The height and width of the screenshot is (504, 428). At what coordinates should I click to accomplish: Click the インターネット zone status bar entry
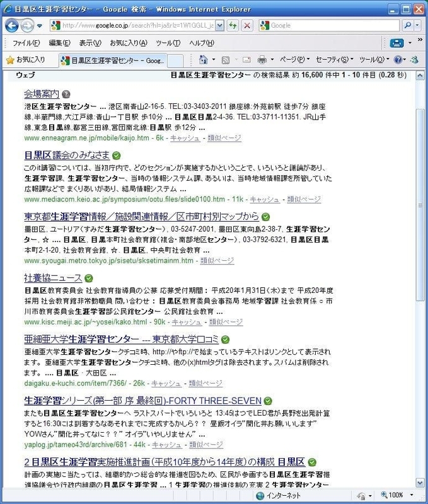point(279,495)
